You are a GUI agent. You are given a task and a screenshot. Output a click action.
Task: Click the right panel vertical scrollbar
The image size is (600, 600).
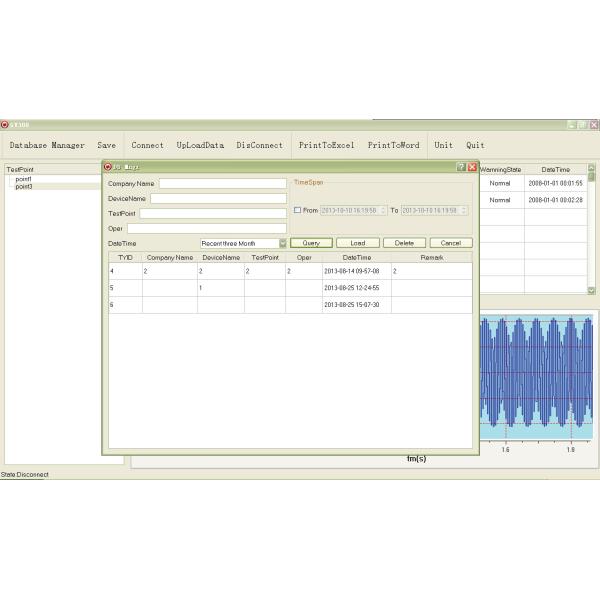coord(591,230)
